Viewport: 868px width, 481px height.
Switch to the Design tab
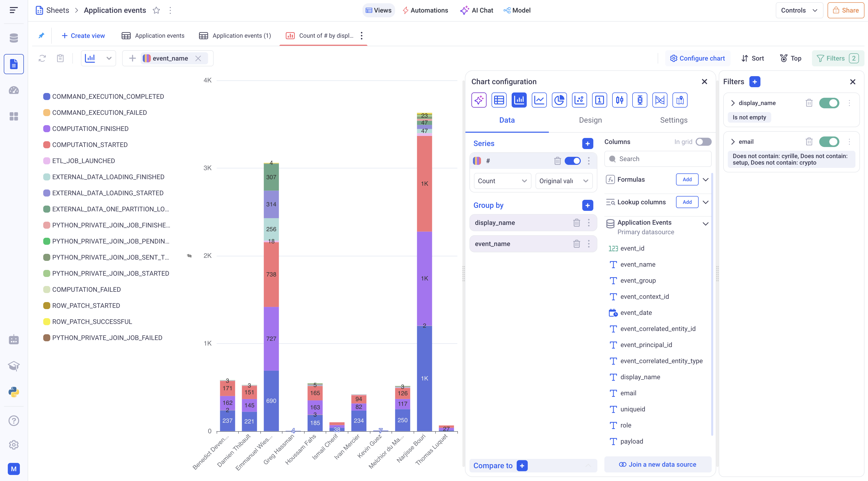click(590, 120)
